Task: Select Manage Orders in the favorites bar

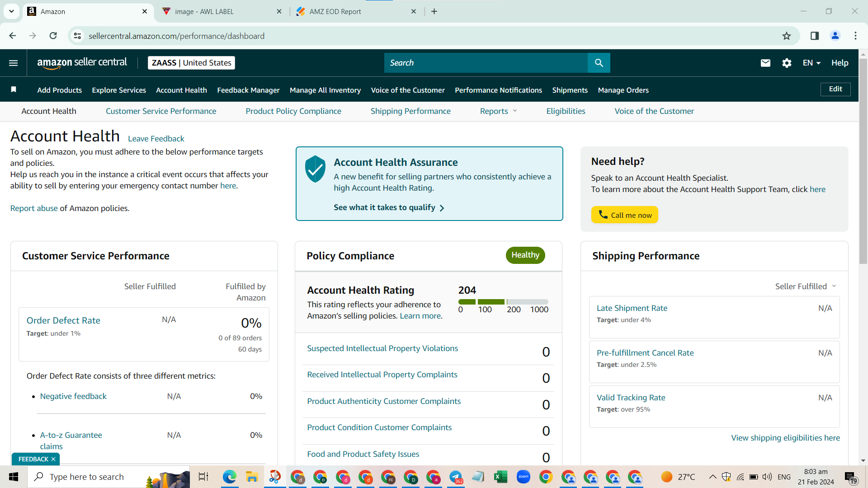Action: point(623,90)
